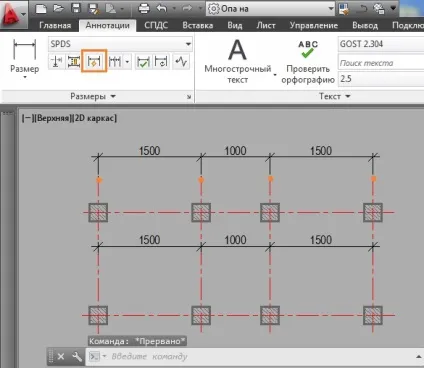Open the [Верхняя] view controls menu

pos(52,118)
